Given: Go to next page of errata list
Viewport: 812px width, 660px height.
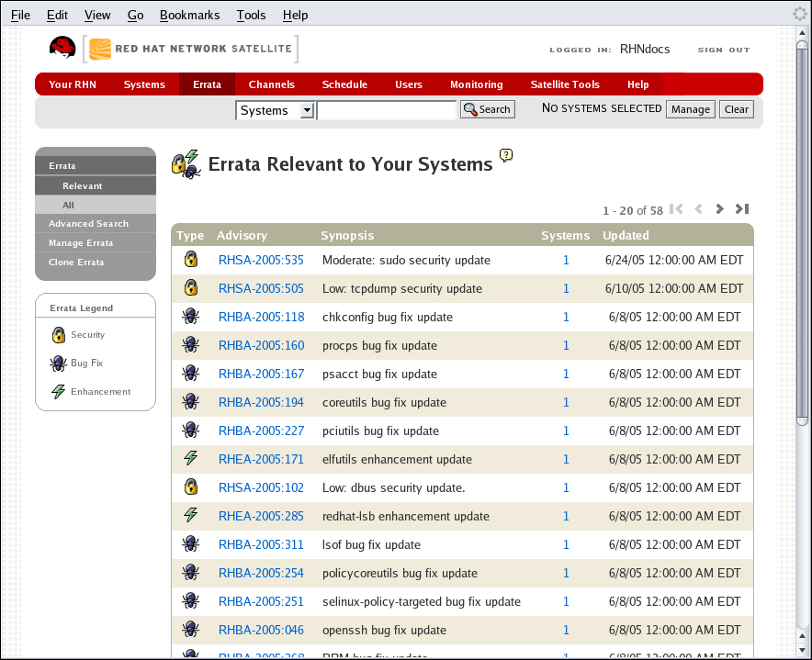Looking at the screenshot, I should 719,209.
